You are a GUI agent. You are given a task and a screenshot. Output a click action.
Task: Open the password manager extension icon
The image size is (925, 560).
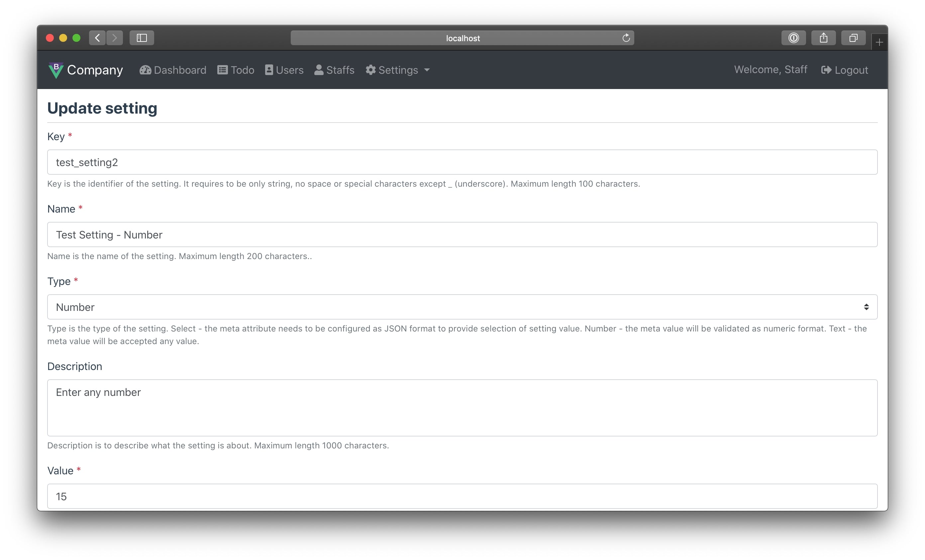tap(793, 38)
